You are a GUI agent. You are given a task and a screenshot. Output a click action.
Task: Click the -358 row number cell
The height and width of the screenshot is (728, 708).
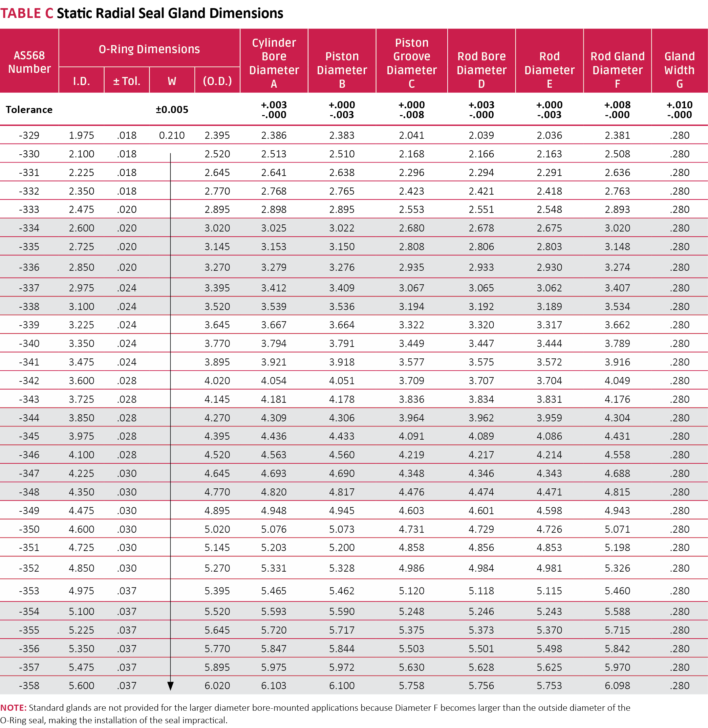tap(29, 685)
